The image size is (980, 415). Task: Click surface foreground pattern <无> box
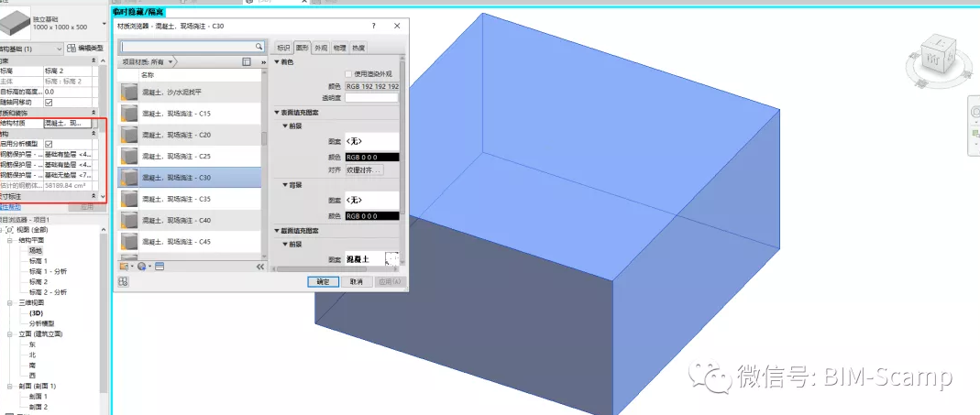(372, 141)
